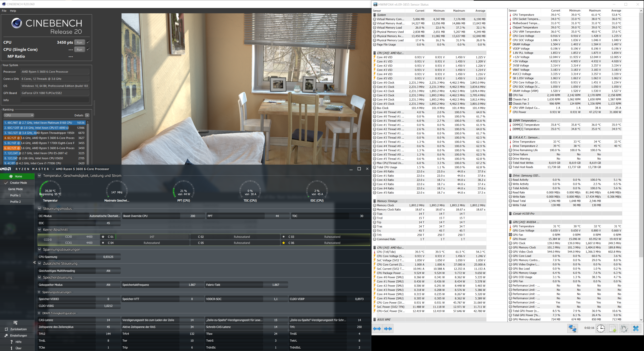
Task: Toggle the CPU benchmark checkbox
Action: pos(88,42)
